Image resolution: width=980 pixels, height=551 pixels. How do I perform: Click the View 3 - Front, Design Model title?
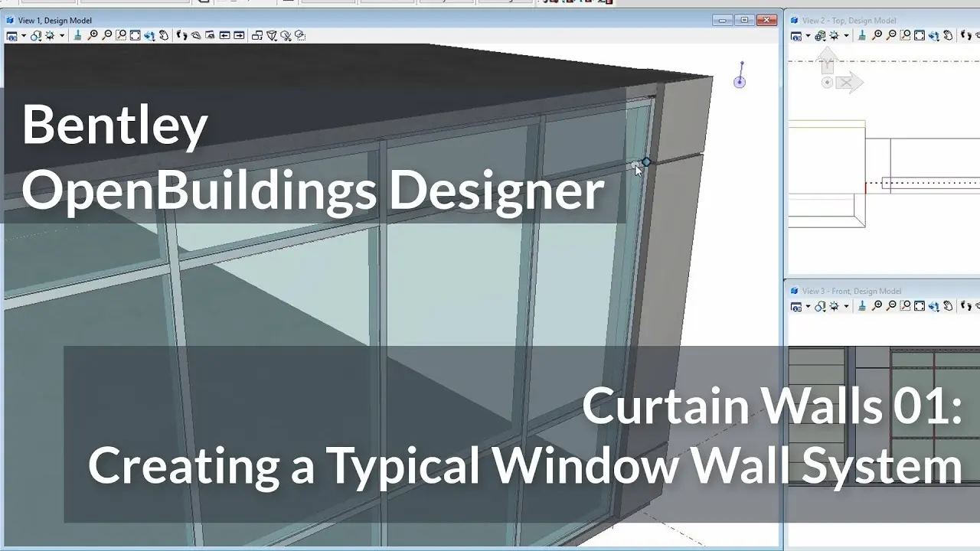(x=851, y=291)
